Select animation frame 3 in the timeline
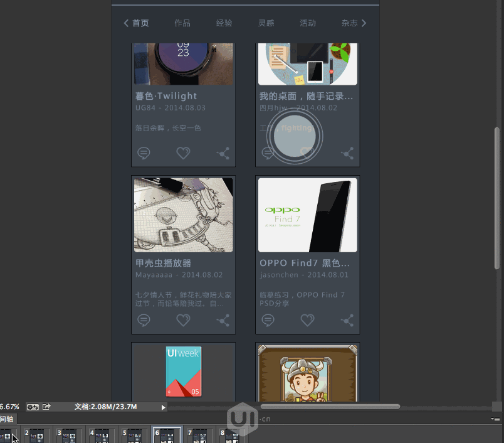 pos(69,435)
